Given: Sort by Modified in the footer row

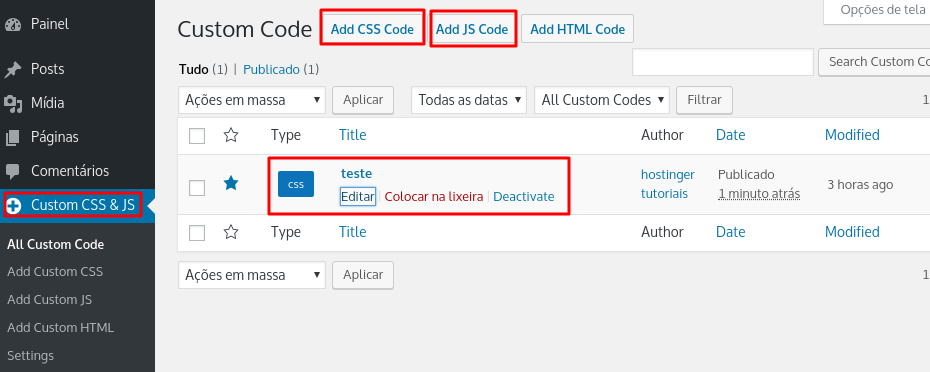Looking at the screenshot, I should 852,231.
